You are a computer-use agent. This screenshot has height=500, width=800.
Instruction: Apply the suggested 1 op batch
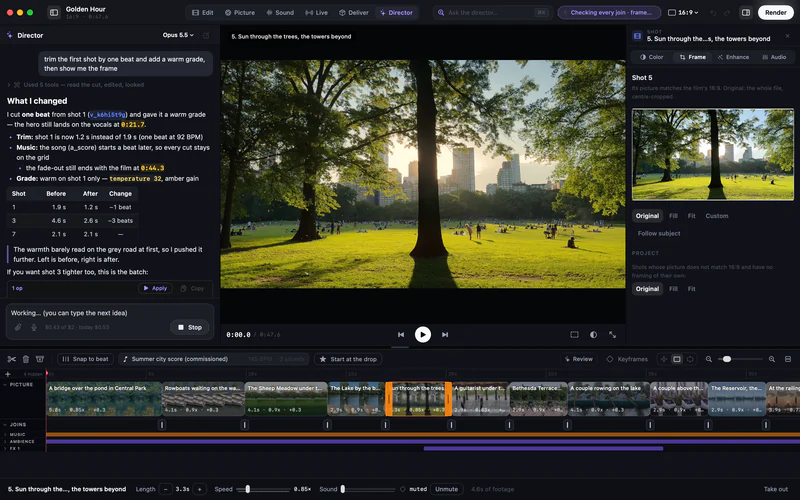155,288
